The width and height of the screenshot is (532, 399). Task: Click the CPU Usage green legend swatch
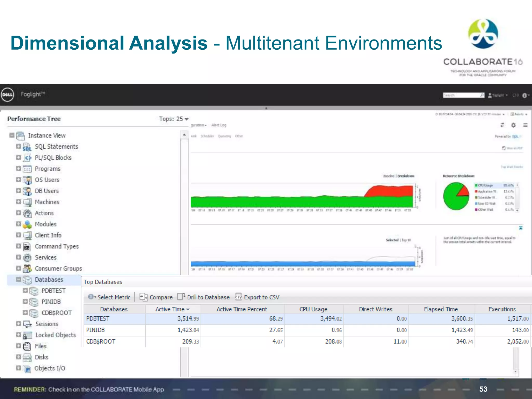[476, 185]
